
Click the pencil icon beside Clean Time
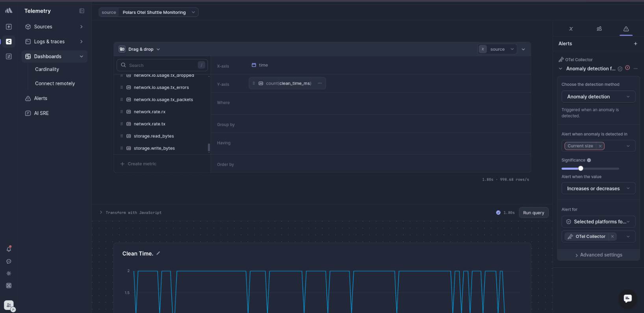coord(158,254)
